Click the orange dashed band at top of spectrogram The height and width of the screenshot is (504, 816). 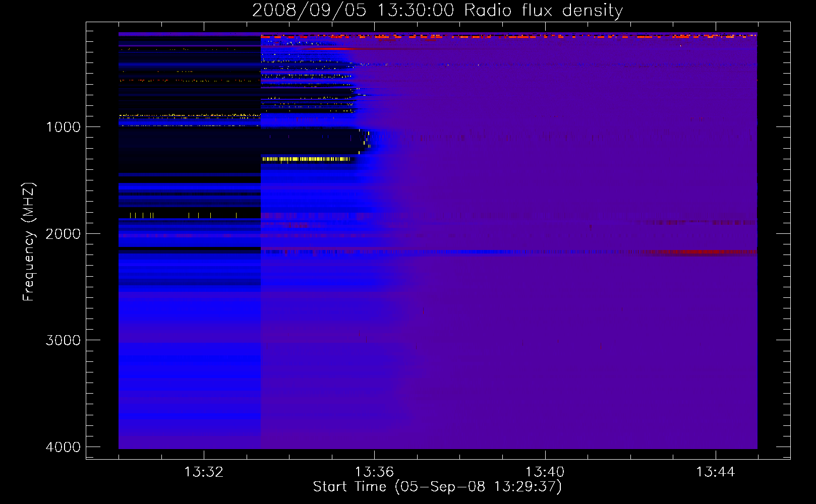pyautogui.click(x=508, y=36)
